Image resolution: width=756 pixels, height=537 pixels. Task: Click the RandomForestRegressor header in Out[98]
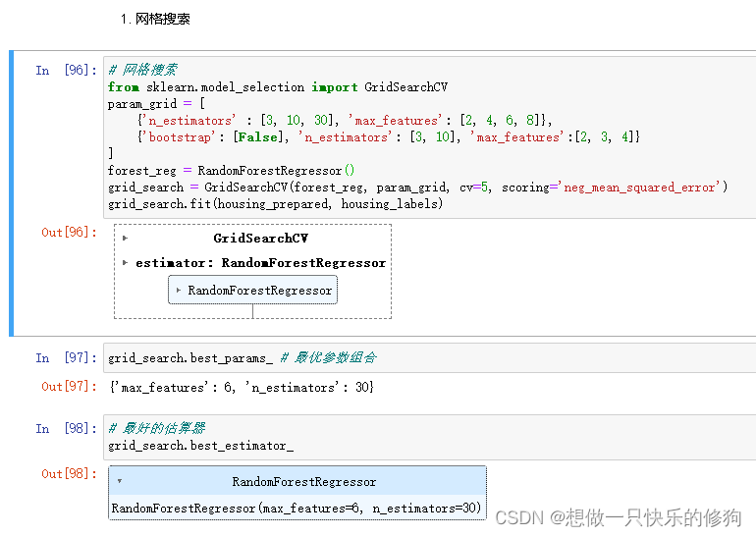click(297, 481)
